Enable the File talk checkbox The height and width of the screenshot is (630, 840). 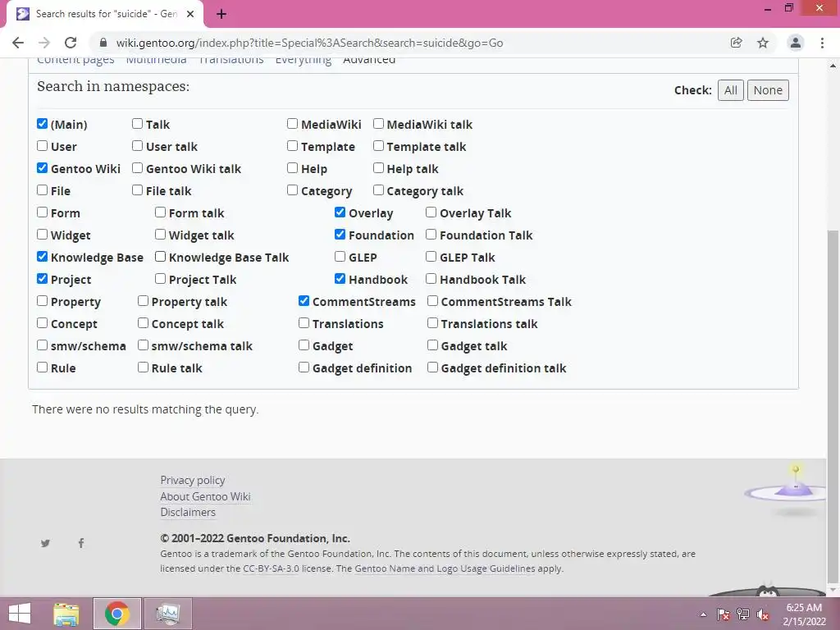[x=137, y=190]
